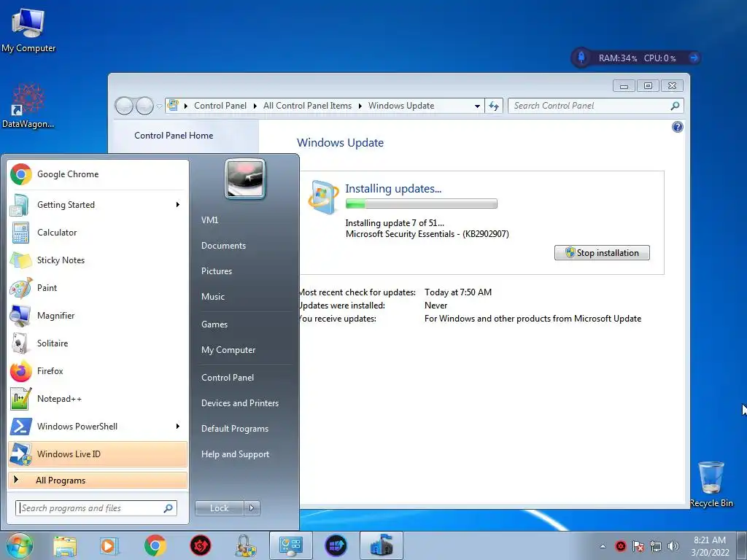This screenshot has height=560, width=747.
Task: Open Google Chrome from the Start menu
Action: (98, 174)
